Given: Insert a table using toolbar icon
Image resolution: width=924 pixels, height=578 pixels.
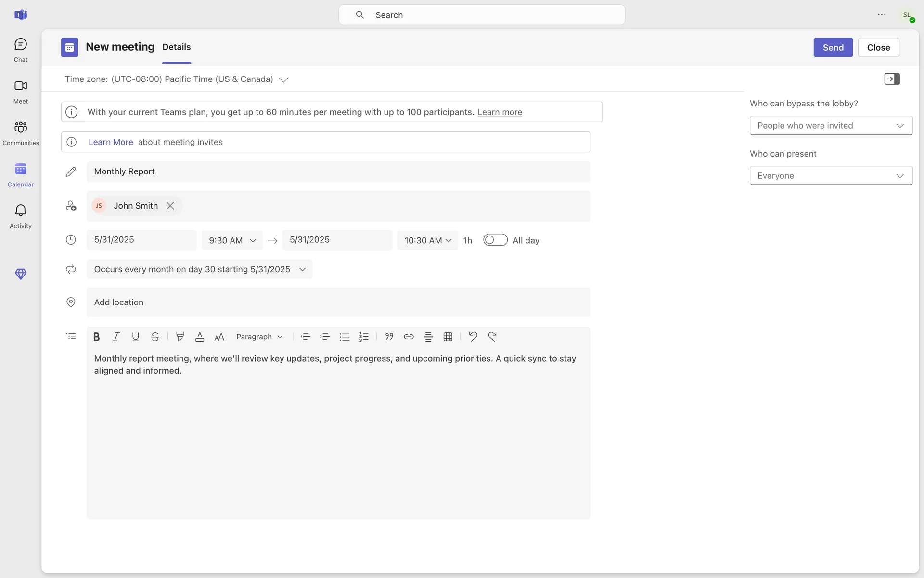Looking at the screenshot, I should click(x=448, y=337).
